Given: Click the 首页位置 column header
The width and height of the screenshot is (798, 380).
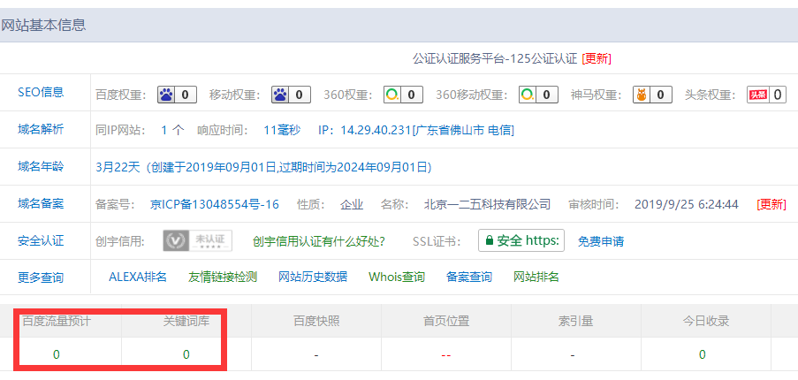Looking at the screenshot, I should click(x=446, y=321).
